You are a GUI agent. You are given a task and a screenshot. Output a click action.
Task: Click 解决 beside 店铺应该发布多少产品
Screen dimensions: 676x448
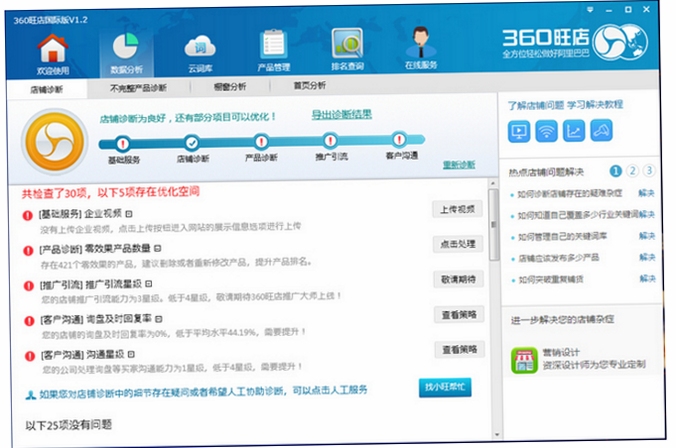coord(648,257)
